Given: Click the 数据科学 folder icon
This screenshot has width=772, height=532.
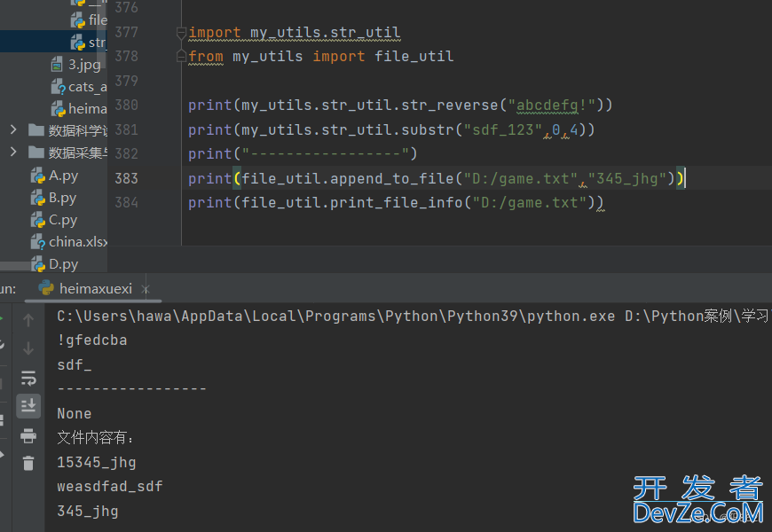Looking at the screenshot, I should (36, 130).
